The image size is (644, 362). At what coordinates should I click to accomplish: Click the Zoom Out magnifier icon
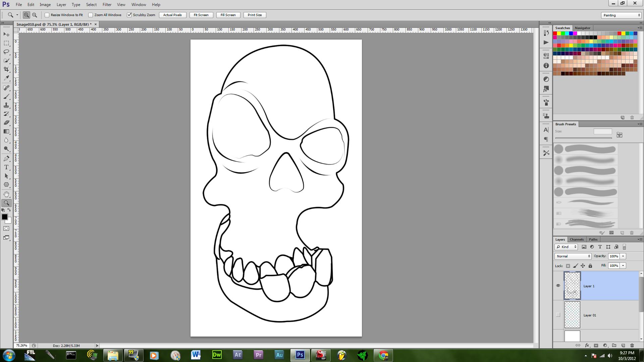click(x=35, y=15)
